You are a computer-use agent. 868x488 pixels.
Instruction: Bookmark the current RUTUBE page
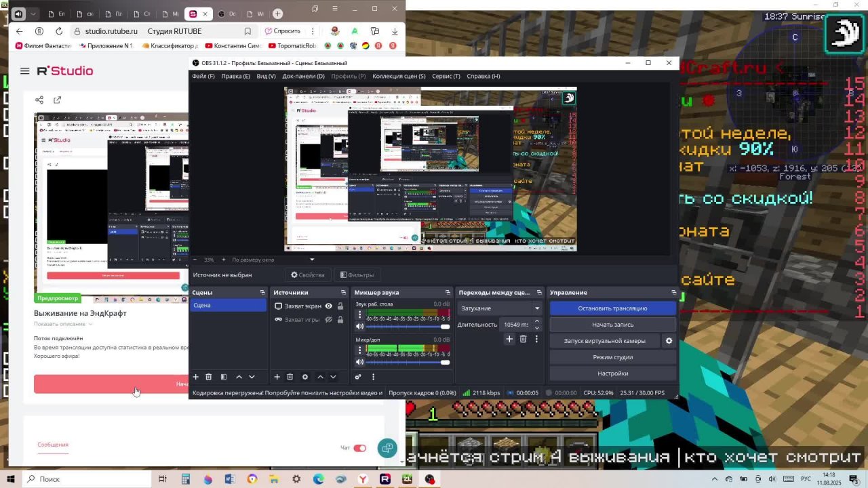pos(248,31)
